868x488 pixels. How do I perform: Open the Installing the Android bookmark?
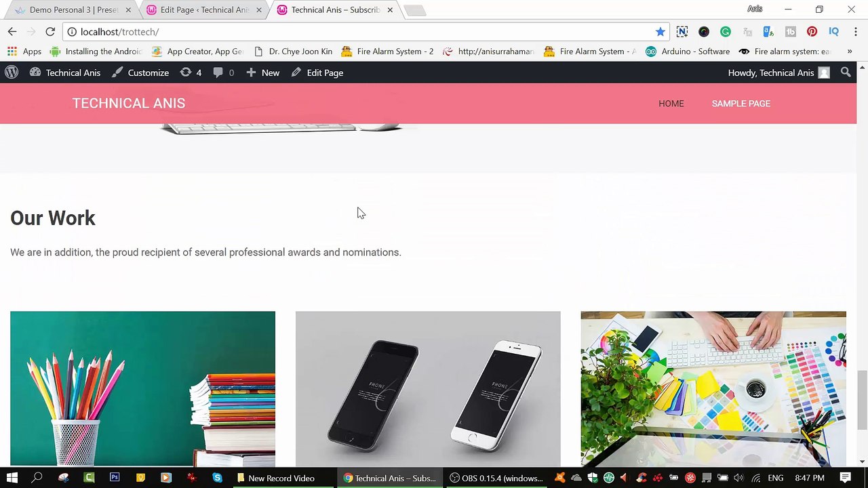pos(96,52)
